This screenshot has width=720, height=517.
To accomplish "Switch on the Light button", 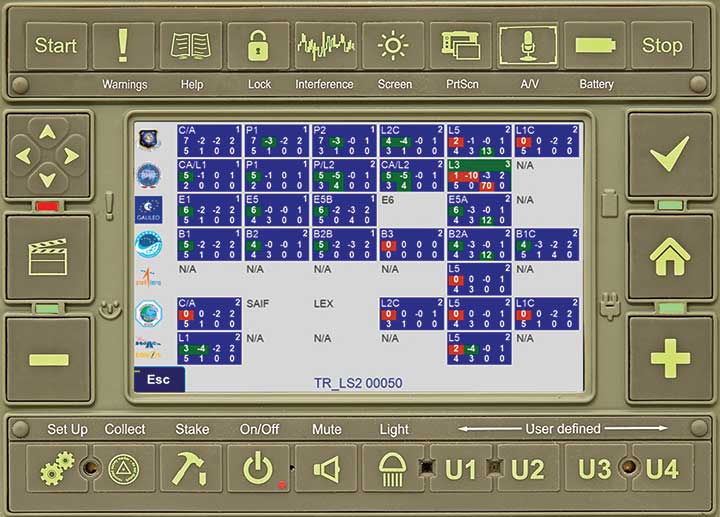I will click(x=394, y=468).
